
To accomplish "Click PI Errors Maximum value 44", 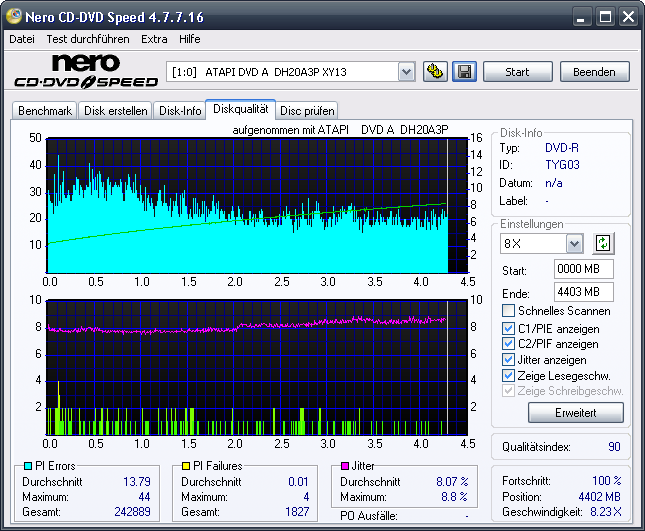I will click(144, 497).
